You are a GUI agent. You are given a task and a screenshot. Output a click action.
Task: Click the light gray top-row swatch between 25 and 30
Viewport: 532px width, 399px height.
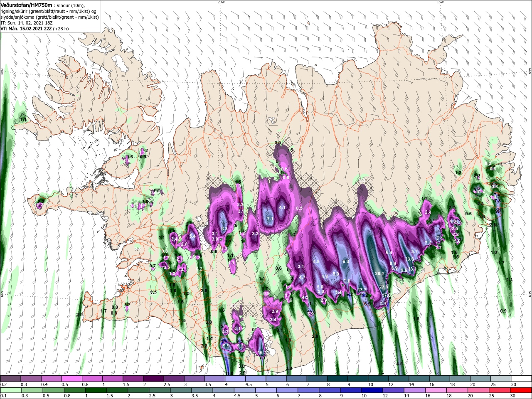point(501,379)
